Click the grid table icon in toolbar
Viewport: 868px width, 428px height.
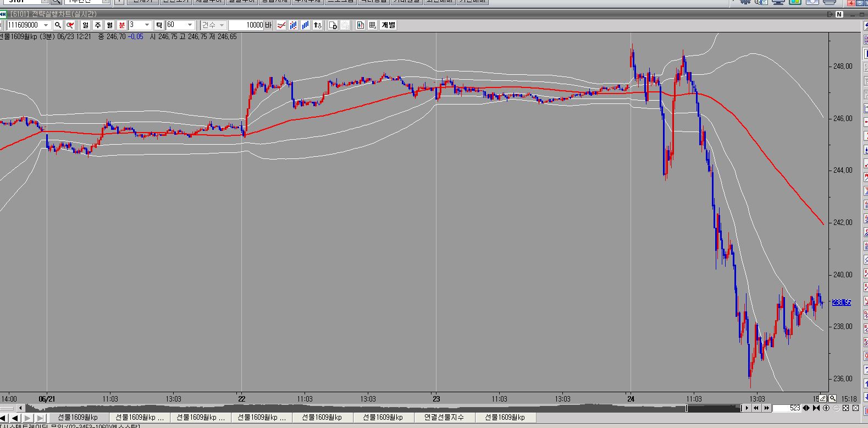point(372,25)
